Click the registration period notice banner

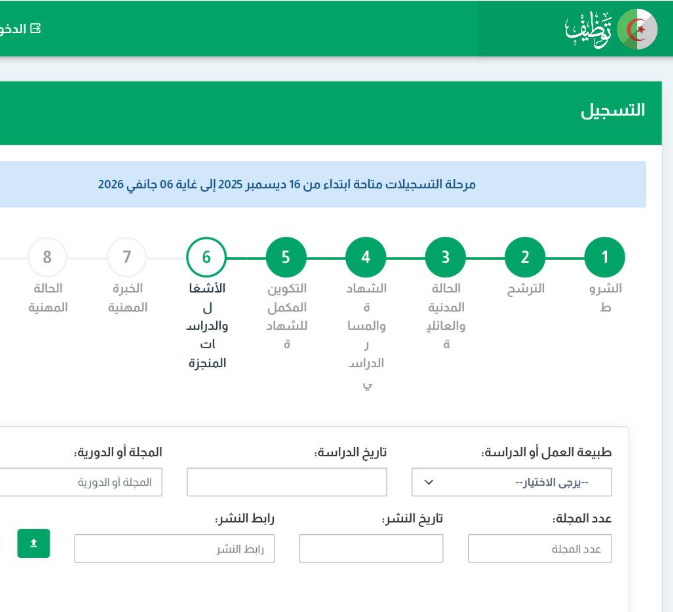pos(322,185)
